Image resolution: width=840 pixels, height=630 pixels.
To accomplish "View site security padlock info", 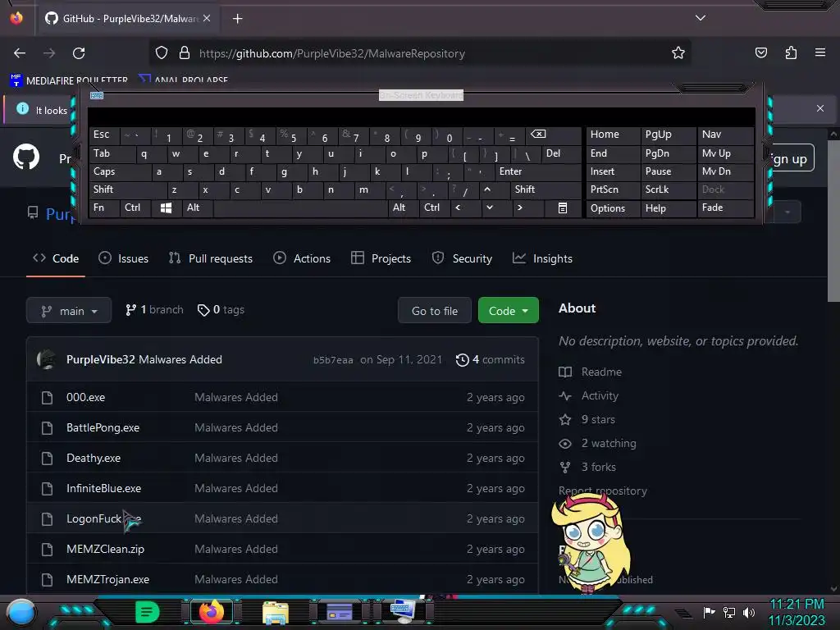I will click(185, 52).
